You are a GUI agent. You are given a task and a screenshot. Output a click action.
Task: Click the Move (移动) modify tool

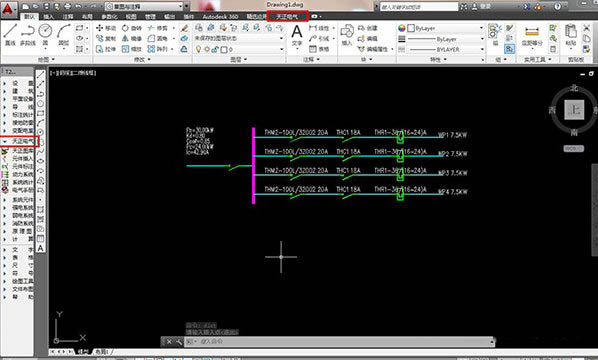[106, 28]
